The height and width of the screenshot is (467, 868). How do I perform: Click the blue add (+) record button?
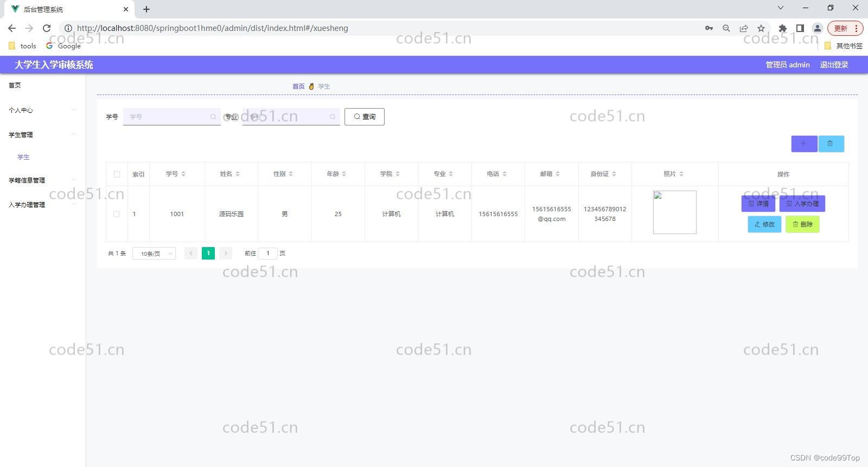[x=804, y=144]
